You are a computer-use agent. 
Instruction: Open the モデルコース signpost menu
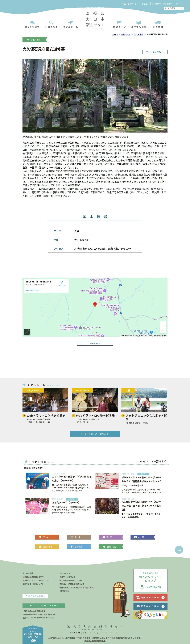click(71, 24)
